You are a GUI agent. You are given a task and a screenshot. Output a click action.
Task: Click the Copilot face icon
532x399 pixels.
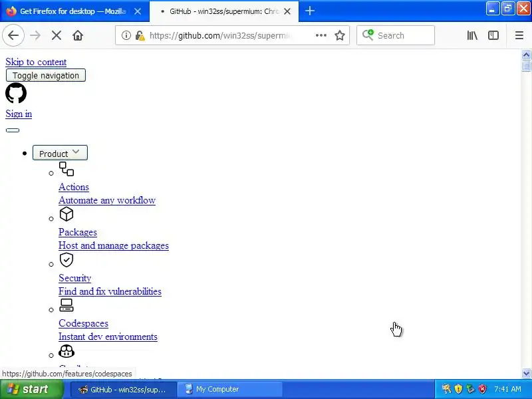(x=66, y=351)
